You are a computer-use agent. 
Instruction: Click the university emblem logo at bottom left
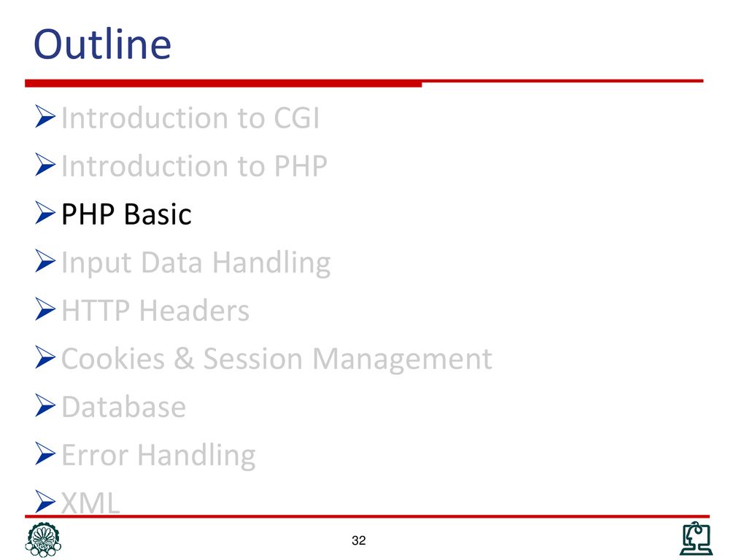pyautogui.click(x=43, y=540)
